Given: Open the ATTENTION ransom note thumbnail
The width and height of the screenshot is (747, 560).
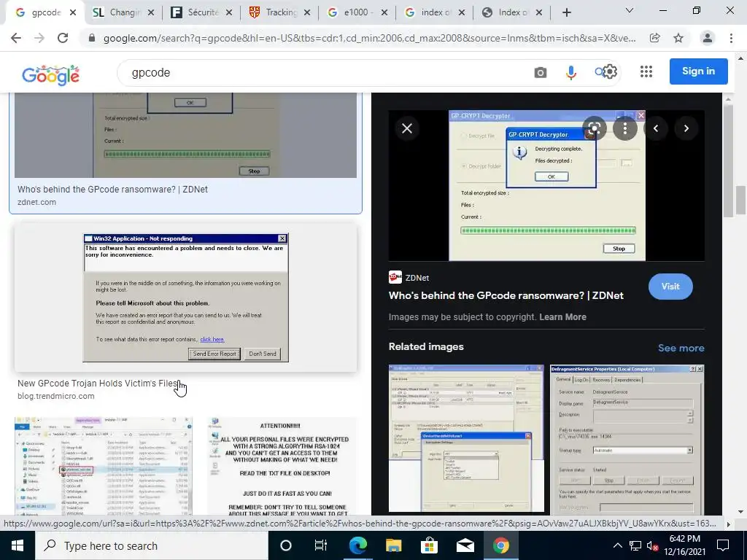Looking at the screenshot, I should 282,467.
